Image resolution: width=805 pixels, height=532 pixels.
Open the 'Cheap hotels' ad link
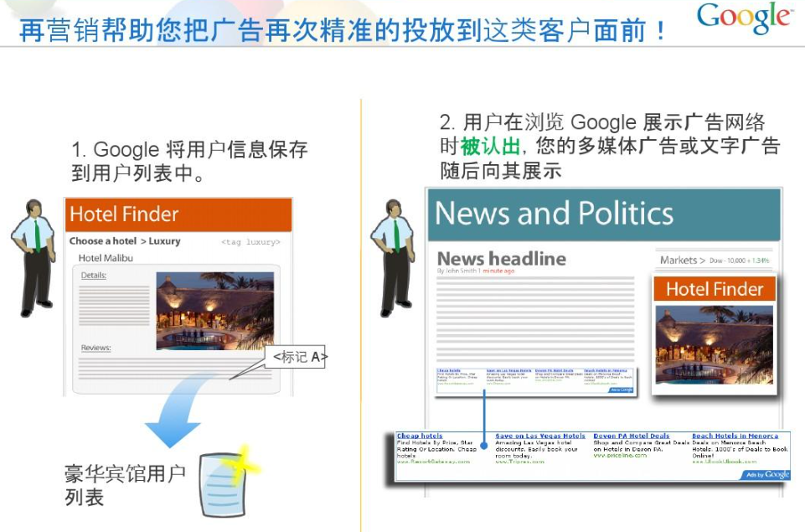pyautogui.click(x=420, y=436)
